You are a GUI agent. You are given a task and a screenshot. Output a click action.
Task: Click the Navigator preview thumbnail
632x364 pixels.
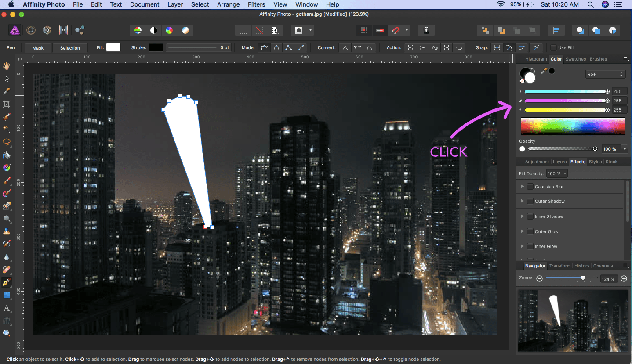point(573,321)
